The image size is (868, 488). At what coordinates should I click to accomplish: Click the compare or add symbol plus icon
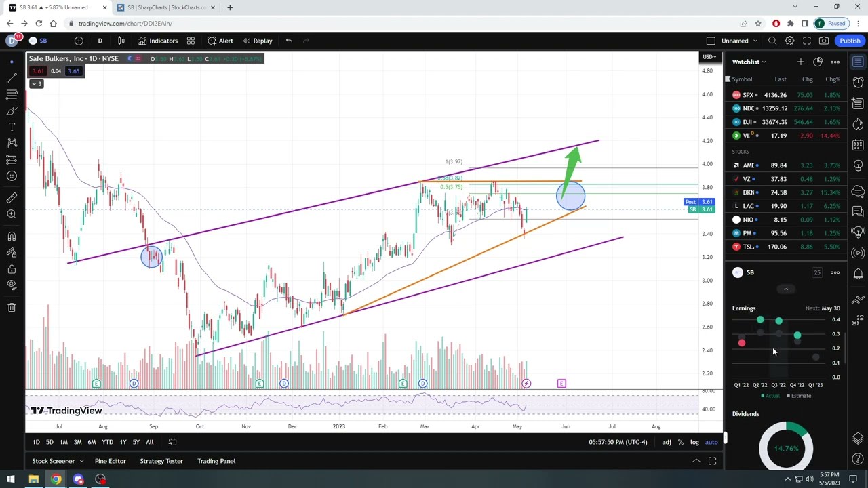[79, 41]
